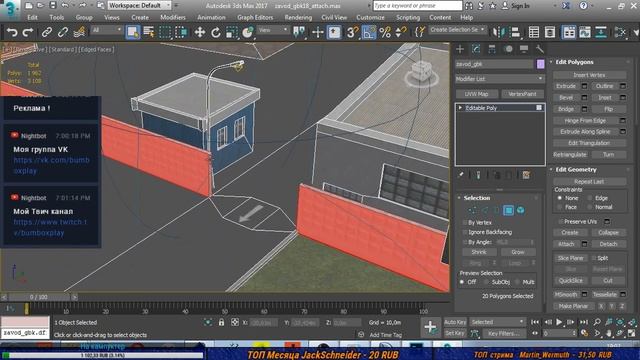Click the Undo arrow icon
The width and height of the screenshot is (640, 360).
[12, 32]
